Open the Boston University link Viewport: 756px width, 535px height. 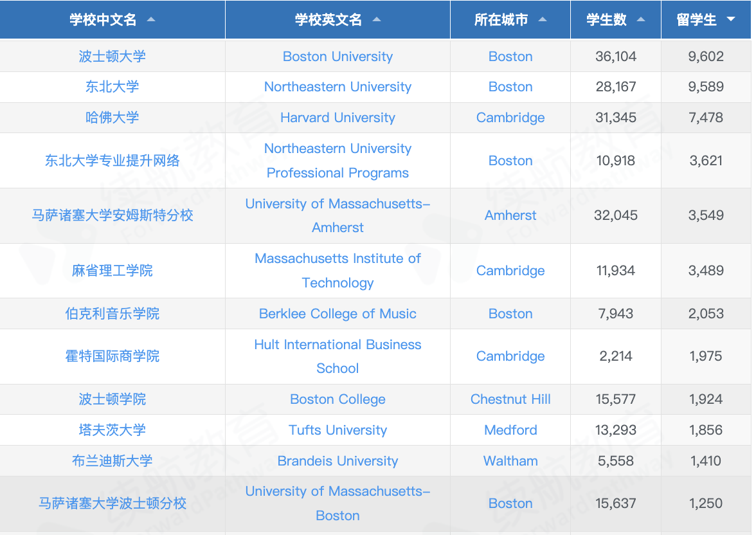(x=337, y=57)
